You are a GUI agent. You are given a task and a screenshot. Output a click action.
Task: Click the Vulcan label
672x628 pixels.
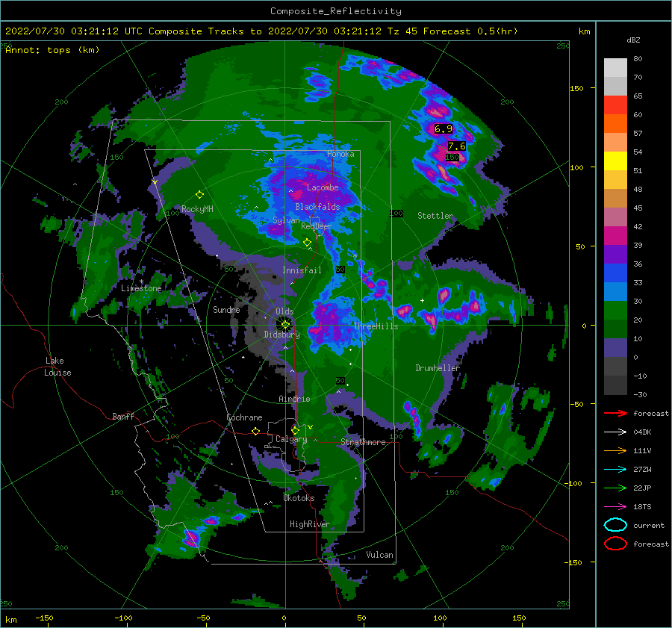[380, 555]
